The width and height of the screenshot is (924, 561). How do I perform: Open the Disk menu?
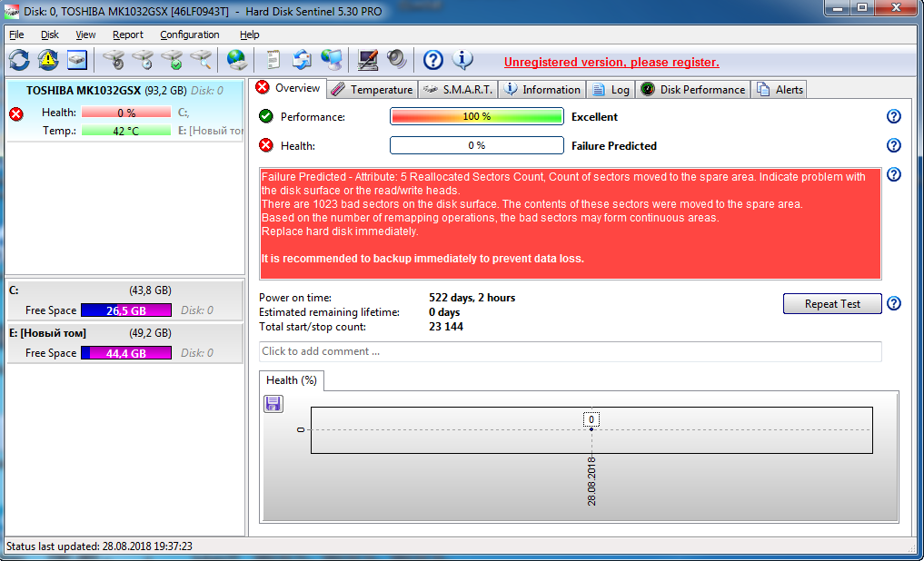(x=49, y=34)
